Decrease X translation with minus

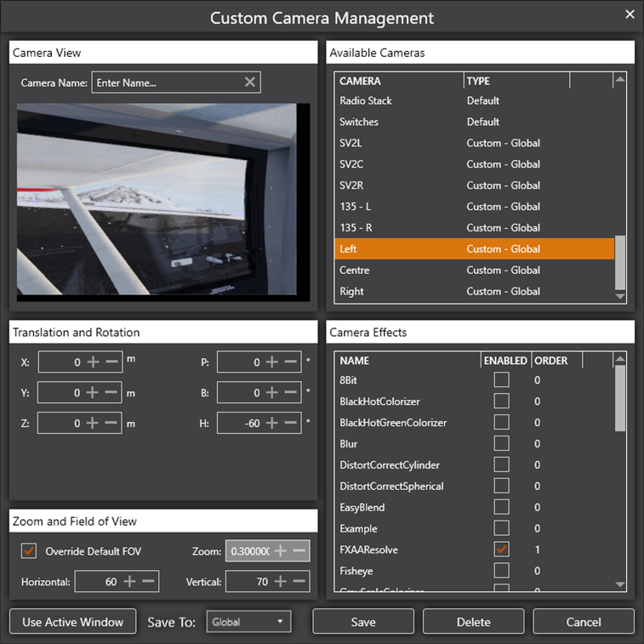point(111,362)
